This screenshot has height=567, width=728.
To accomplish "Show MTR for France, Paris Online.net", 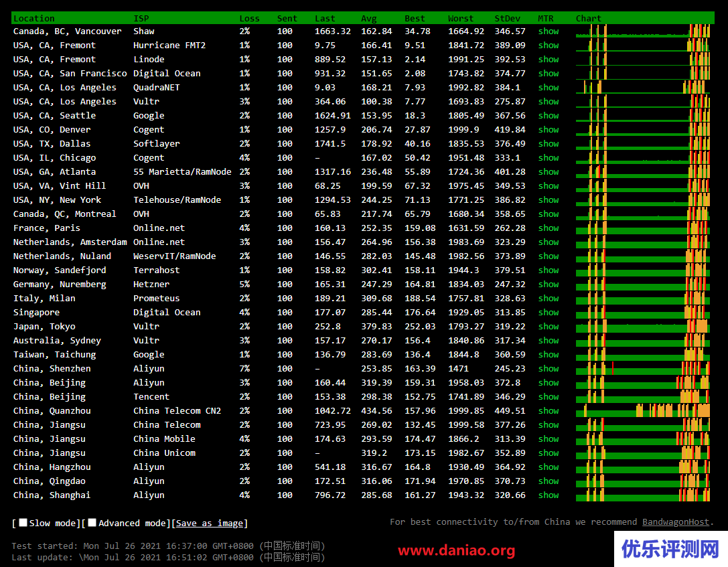I will coord(548,228).
